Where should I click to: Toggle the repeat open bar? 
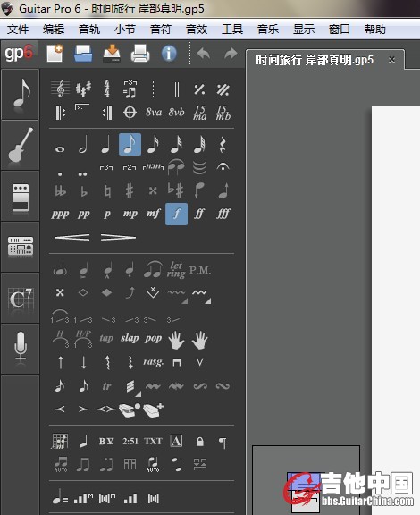(60, 113)
